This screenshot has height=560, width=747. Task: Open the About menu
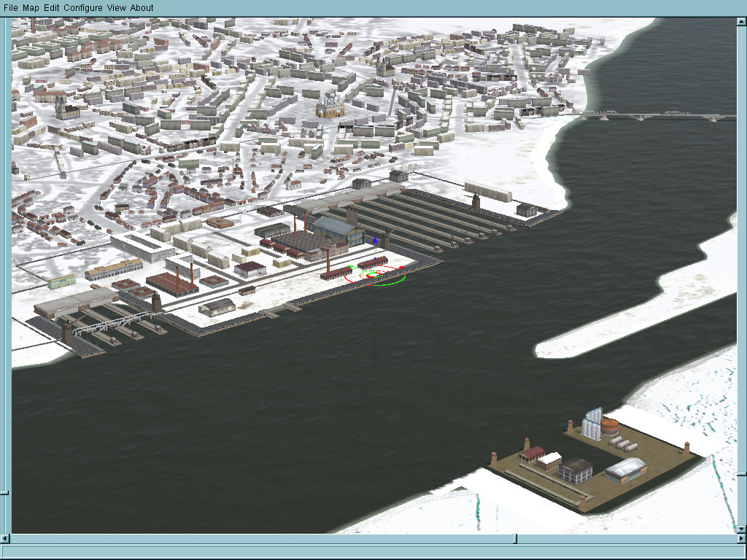click(142, 7)
